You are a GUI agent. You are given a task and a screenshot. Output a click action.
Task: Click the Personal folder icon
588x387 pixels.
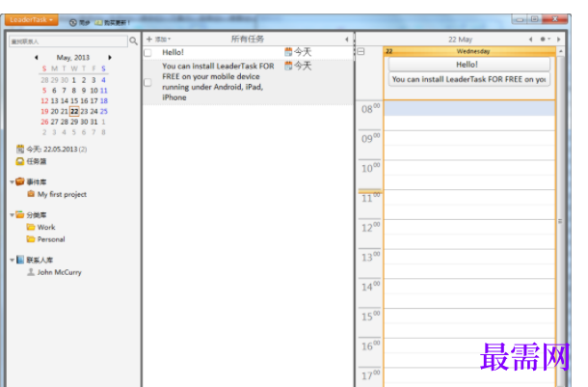point(31,239)
